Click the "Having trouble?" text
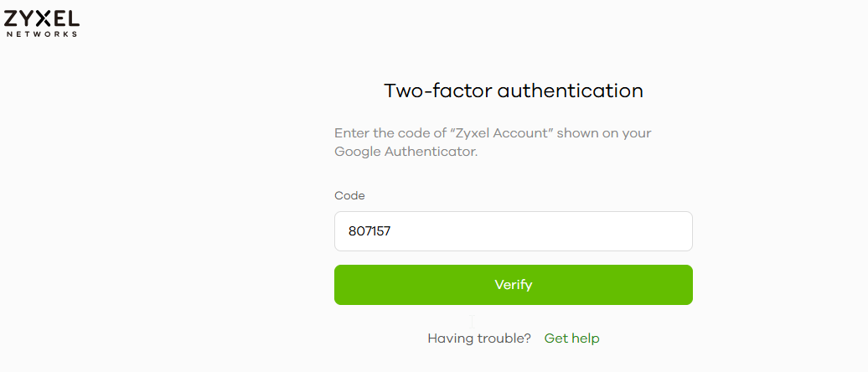 click(x=479, y=338)
